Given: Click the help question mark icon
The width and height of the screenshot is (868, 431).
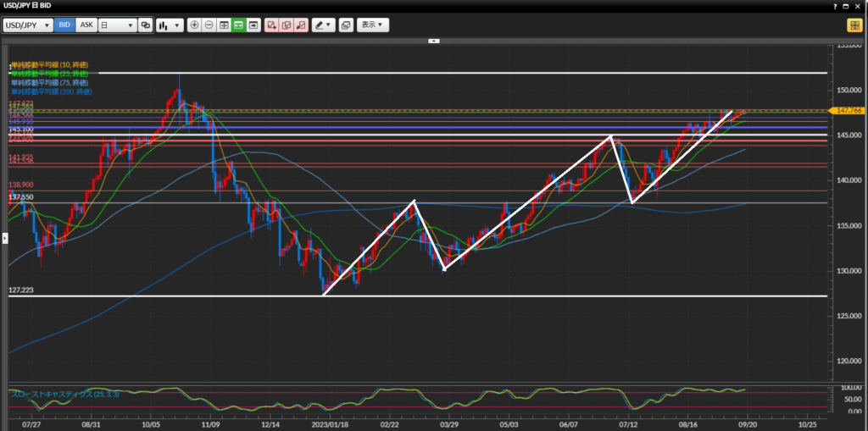Looking at the screenshot, I should click(x=833, y=7).
